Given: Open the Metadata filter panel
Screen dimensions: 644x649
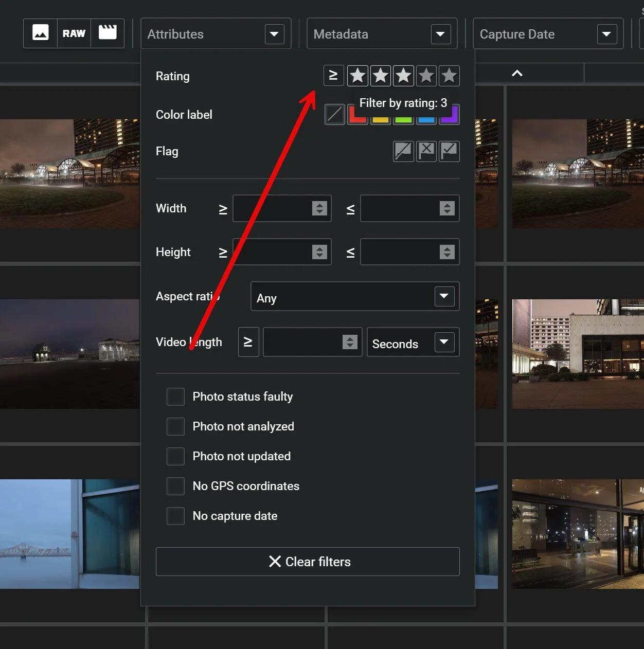Looking at the screenshot, I should tap(381, 33).
